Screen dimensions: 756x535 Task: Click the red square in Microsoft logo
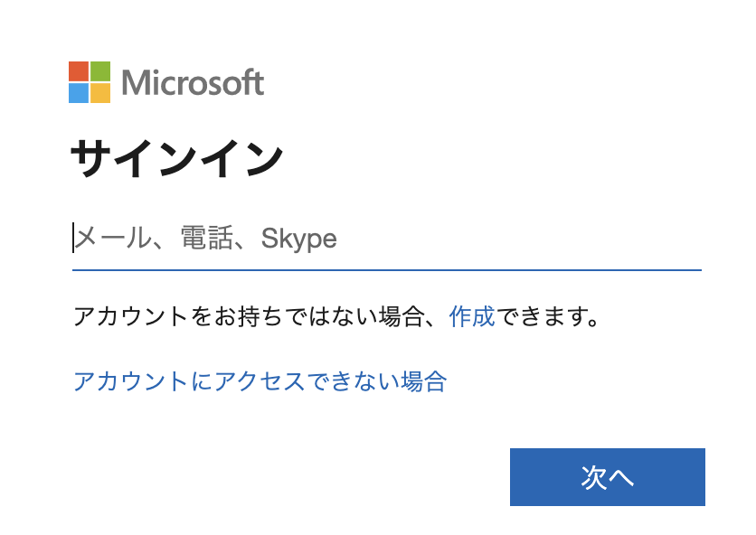[79, 71]
